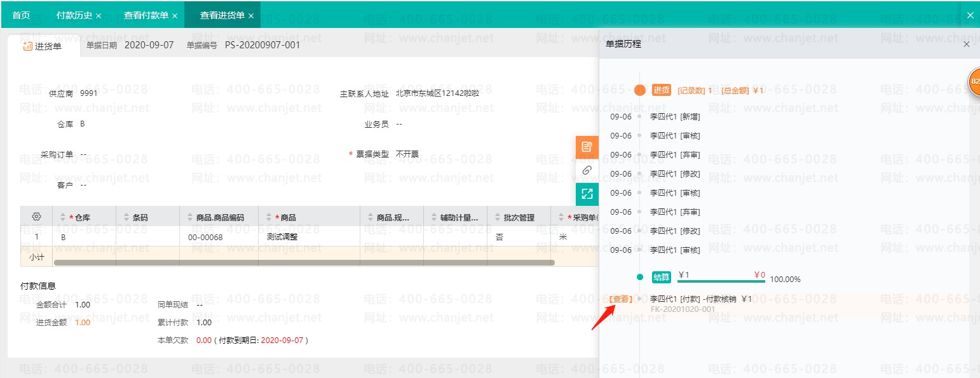The width and height of the screenshot is (980, 378).
Task: Open the orange document note icon
Action: coord(587,147)
